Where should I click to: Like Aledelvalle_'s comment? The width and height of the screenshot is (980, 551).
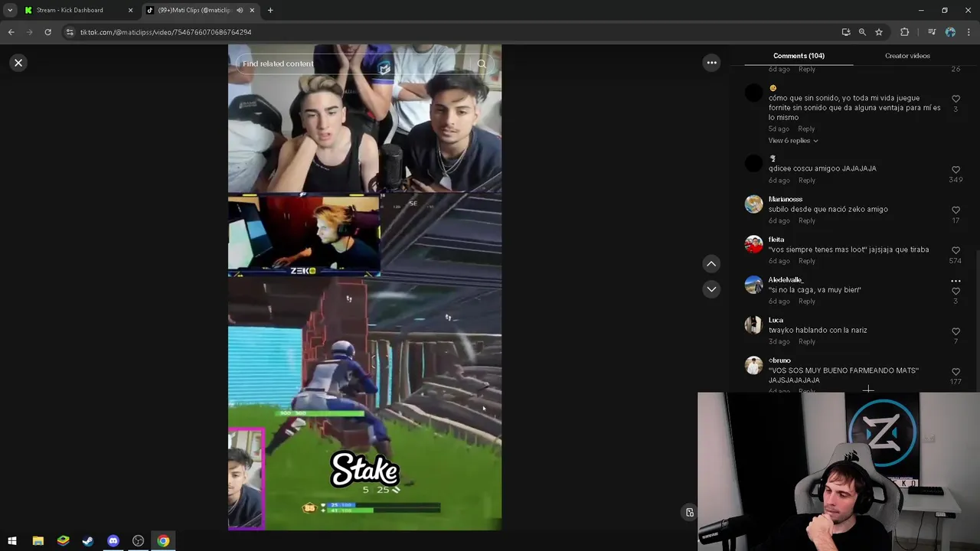(955, 292)
